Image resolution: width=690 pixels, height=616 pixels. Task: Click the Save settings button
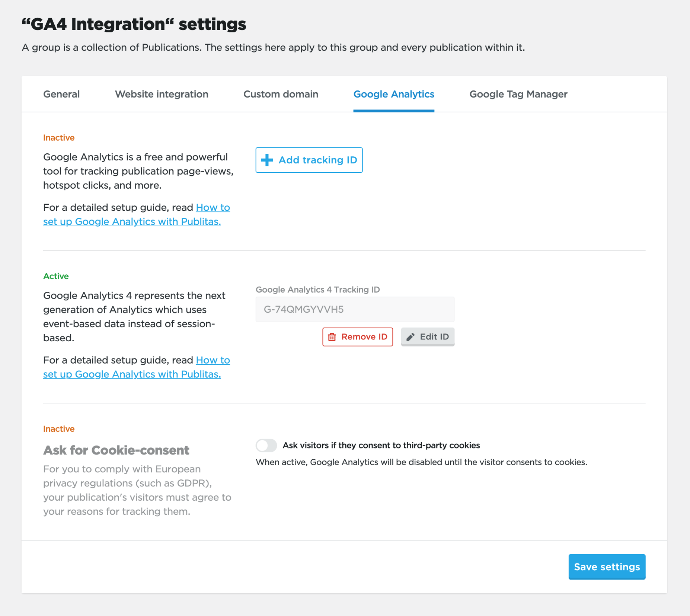607,567
